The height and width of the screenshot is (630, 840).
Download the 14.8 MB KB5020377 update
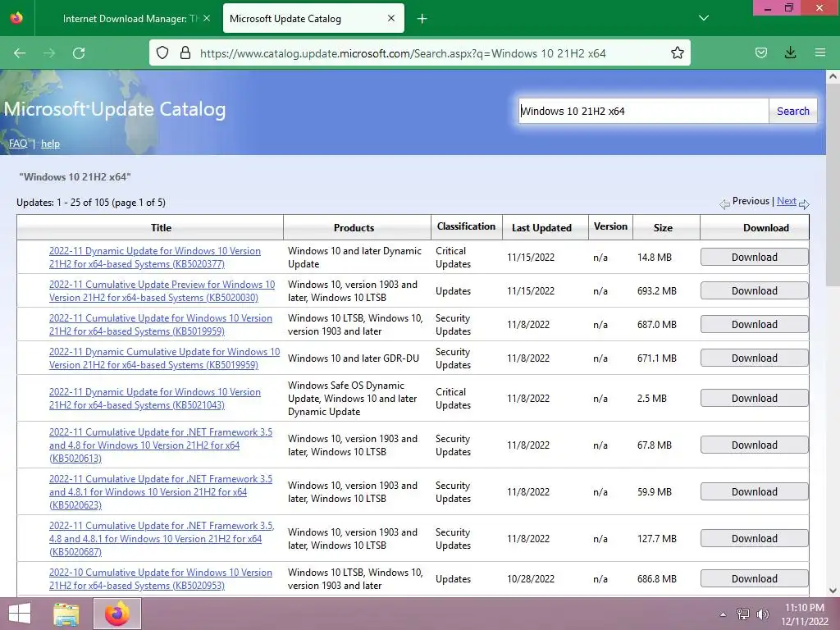point(755,257)
